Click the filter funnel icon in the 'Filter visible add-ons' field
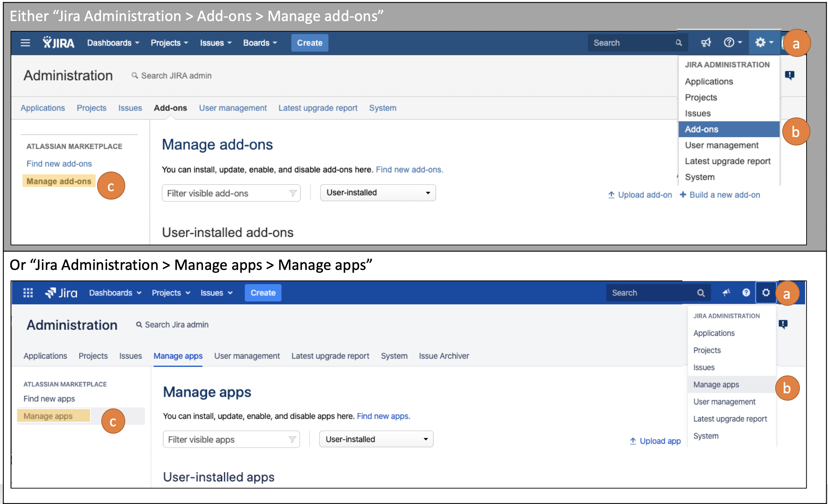Viewport: 828px width, 504px height. click(293, 193)
